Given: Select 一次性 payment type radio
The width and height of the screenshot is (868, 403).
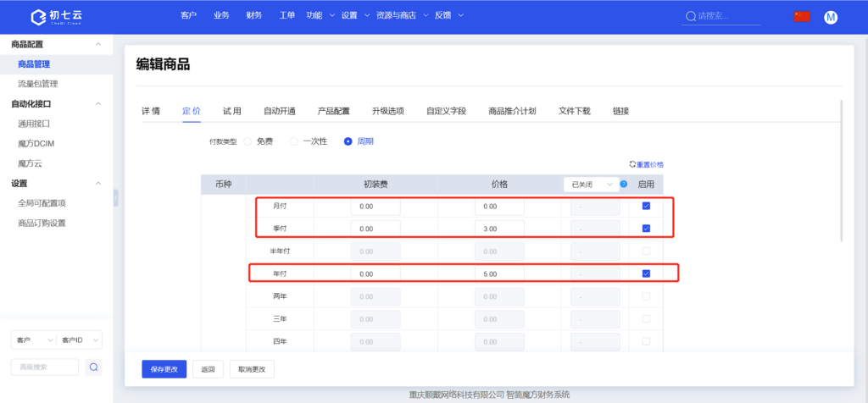Looking at the screenshot, I should point(294,141).
